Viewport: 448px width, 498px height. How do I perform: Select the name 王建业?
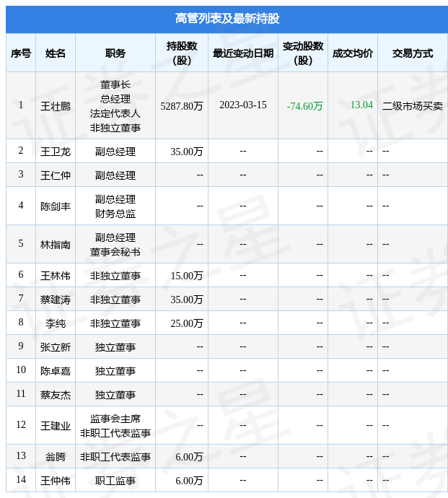(56, 426)
